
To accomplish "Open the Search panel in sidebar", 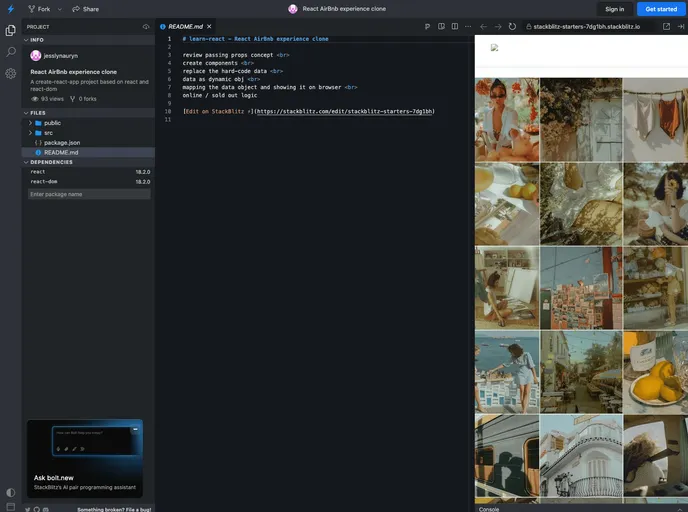I will (10, 52).
